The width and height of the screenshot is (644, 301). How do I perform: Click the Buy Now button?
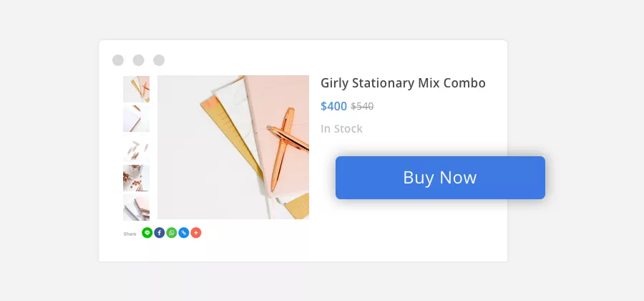coord(440,178)
